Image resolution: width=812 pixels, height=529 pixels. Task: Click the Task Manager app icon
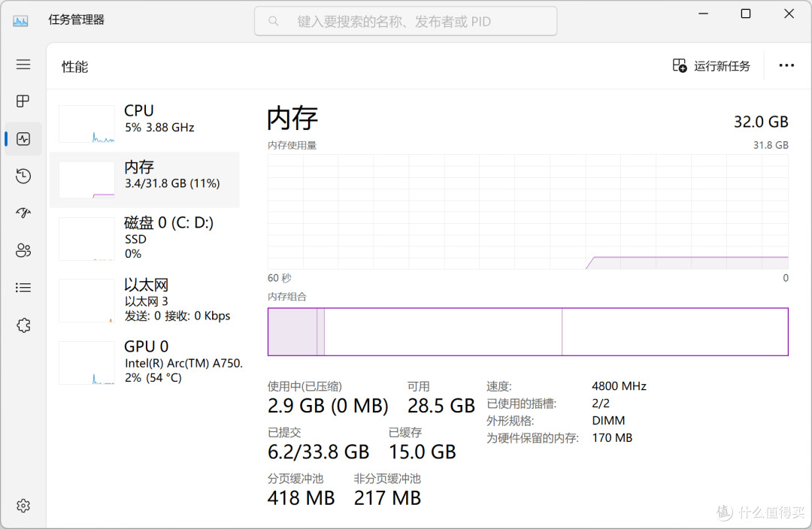point(21,21)
